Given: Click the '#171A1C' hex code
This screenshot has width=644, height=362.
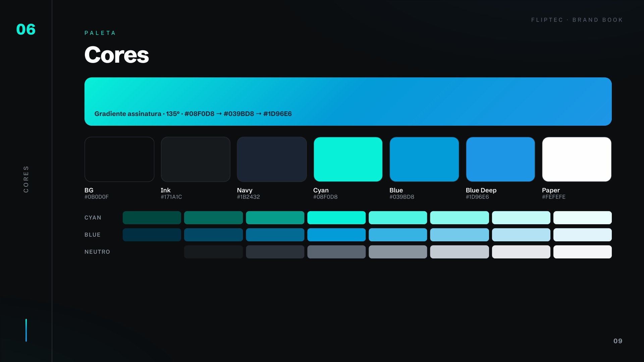Looking at the screenshot, I should click(x=171, y=197).
